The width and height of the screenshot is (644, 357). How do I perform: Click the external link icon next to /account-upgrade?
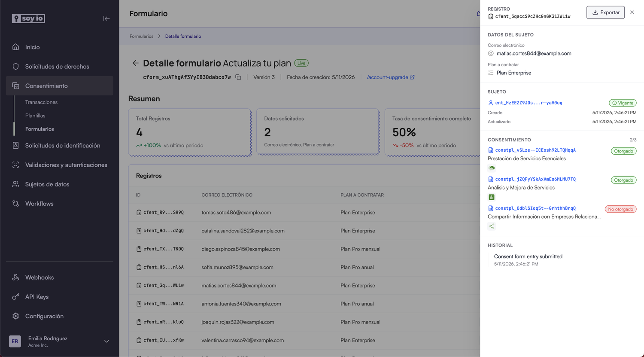coord(413,77)
